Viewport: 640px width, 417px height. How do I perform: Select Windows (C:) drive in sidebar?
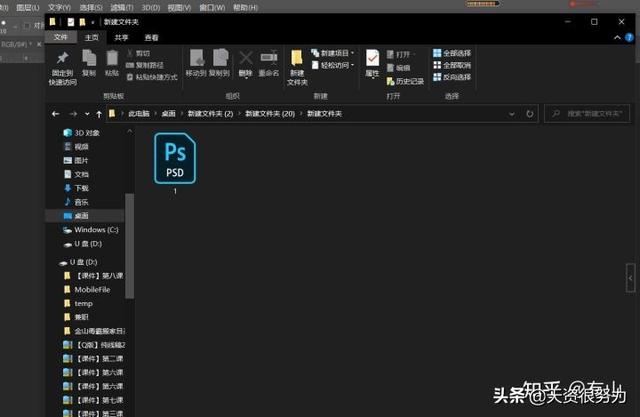click(x=91, y=230)
